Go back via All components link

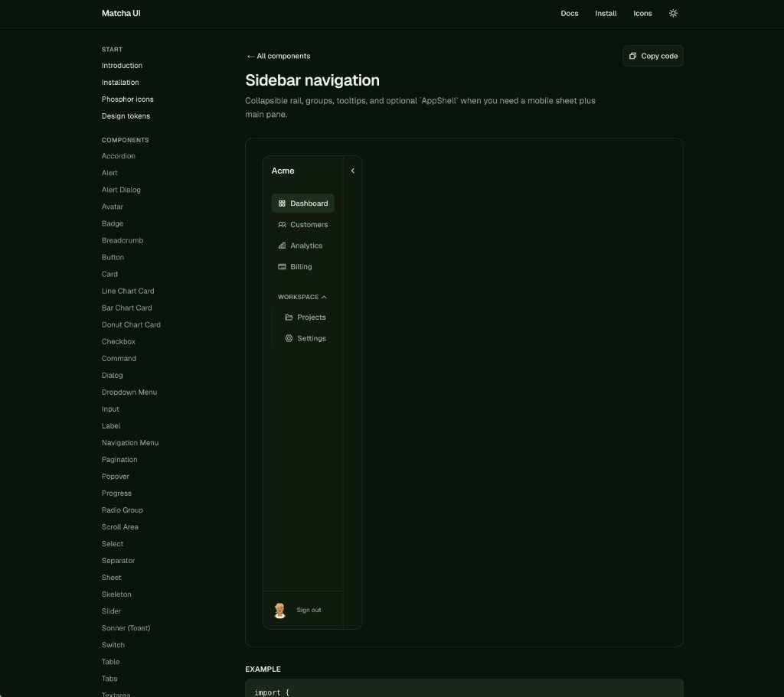coord(278,56)
